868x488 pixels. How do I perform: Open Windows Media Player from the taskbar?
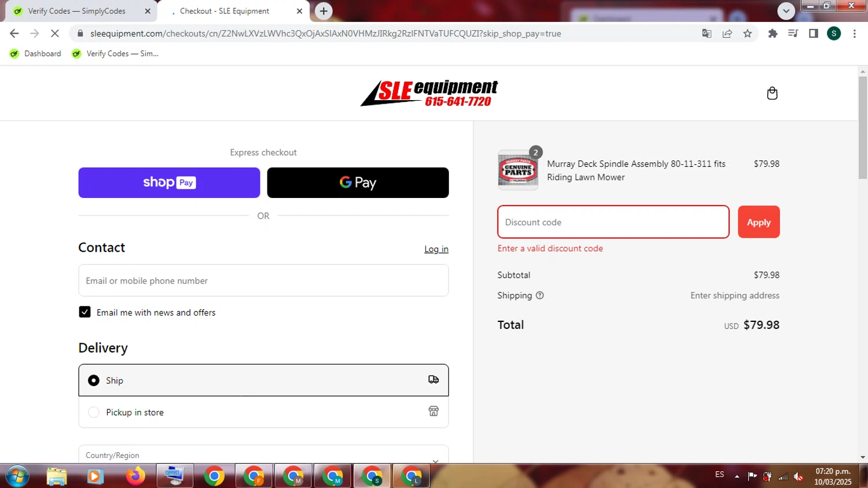[x=95, y=476]
